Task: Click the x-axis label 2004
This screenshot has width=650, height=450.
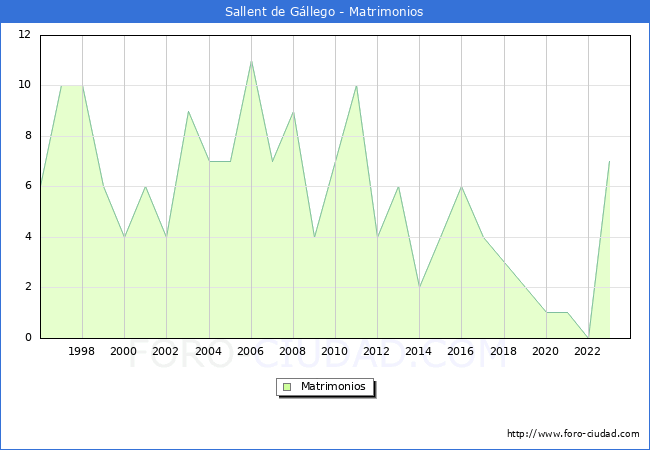Action: coord(208,351)
